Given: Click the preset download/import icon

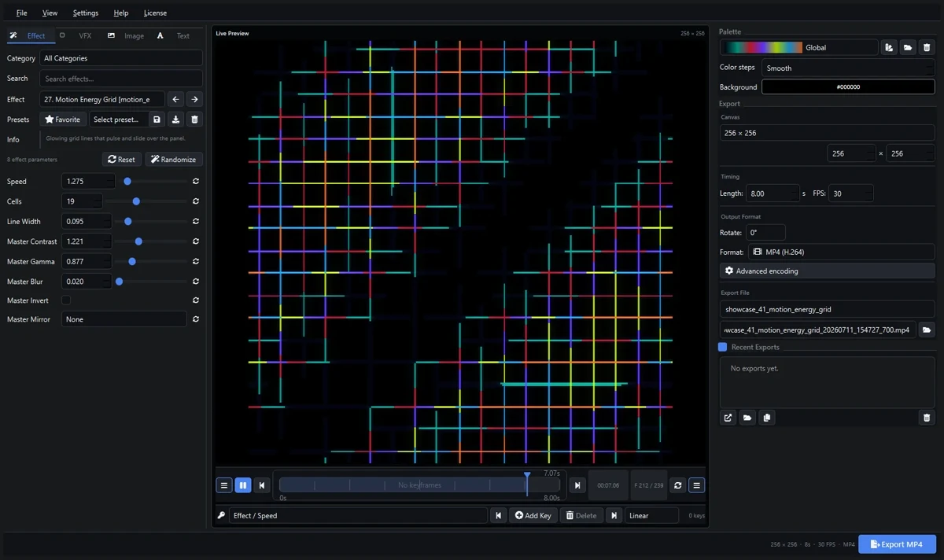Looking at the screenshot, I should point(176,120).
